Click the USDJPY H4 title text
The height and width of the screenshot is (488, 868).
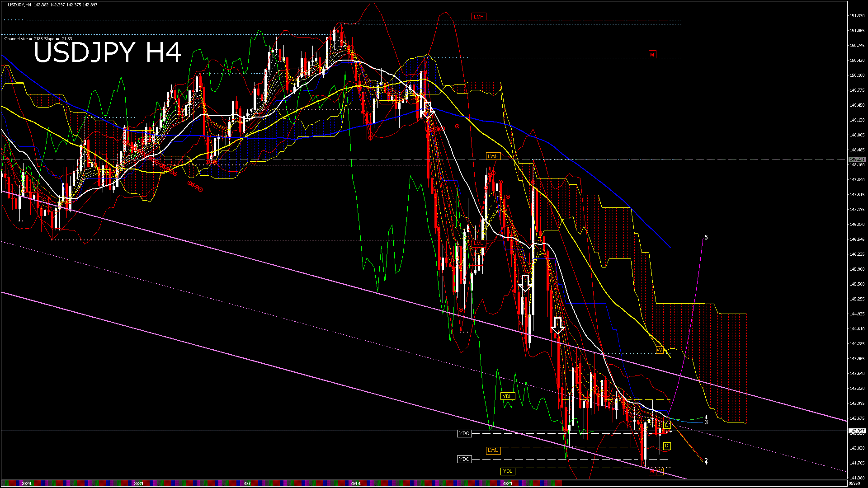point(108,52)
